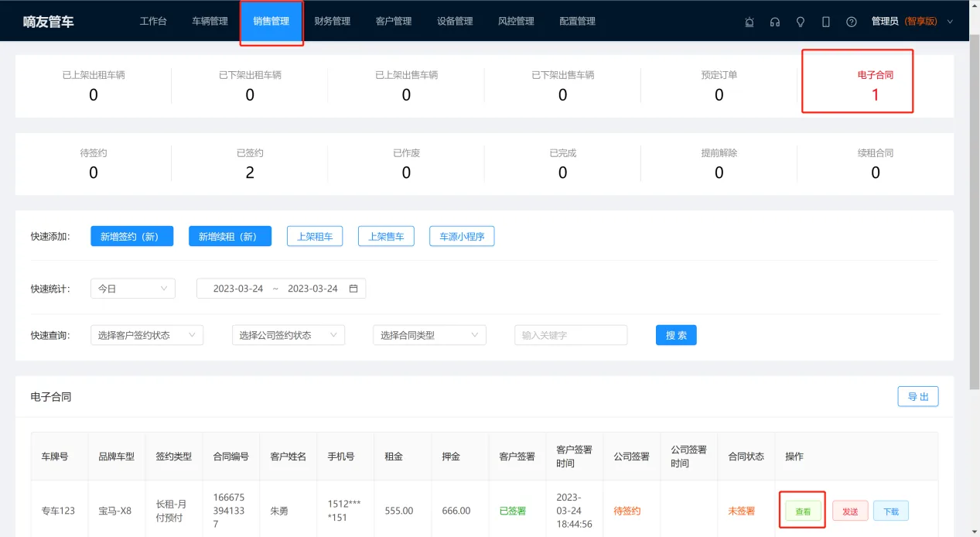The width and height of the screenshot is (980, 537).
Task: Export contracts with 导出 button
Action: (x=918, y=397)
